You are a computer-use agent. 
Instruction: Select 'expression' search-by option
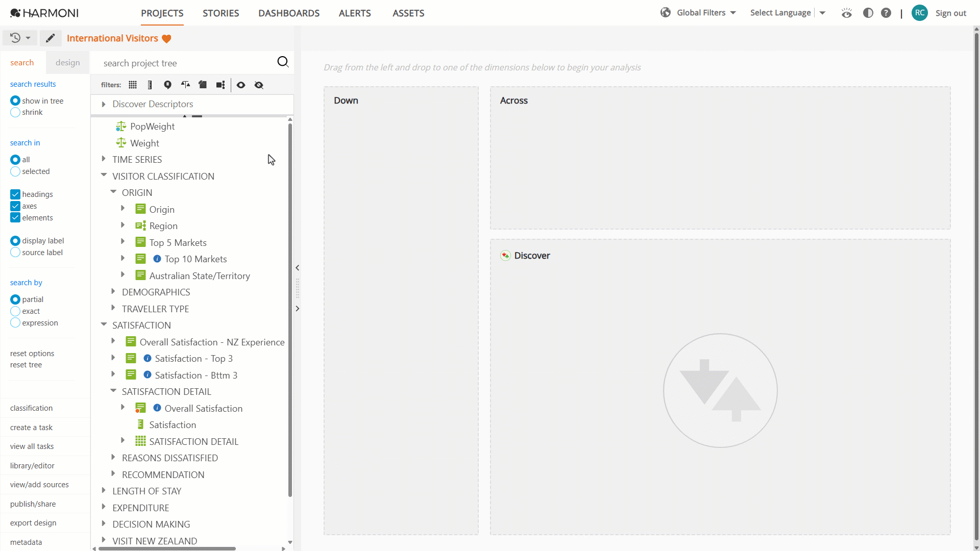[15, 323]
